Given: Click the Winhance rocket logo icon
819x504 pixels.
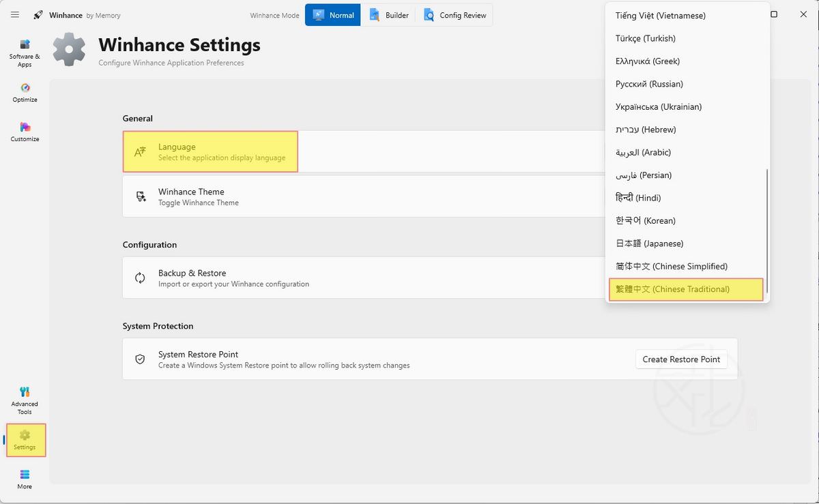Looking at the screenshot, I should (x=38, y=15).
